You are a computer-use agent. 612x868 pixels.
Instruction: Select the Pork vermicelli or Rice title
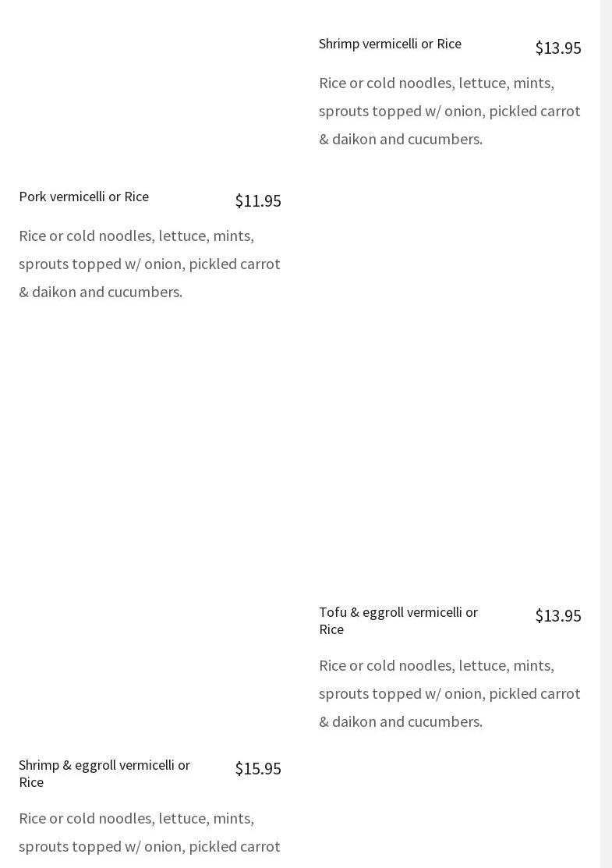[83, 197]
